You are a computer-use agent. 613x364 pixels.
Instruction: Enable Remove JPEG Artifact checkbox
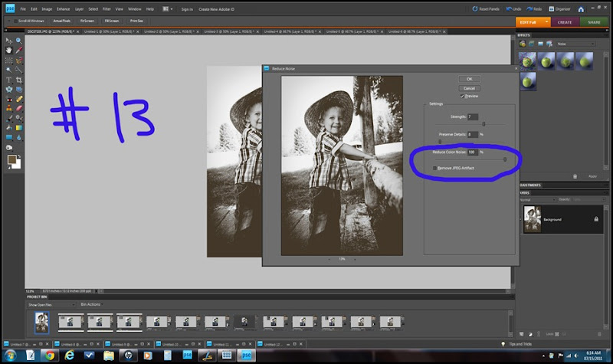tap(435, 167)
